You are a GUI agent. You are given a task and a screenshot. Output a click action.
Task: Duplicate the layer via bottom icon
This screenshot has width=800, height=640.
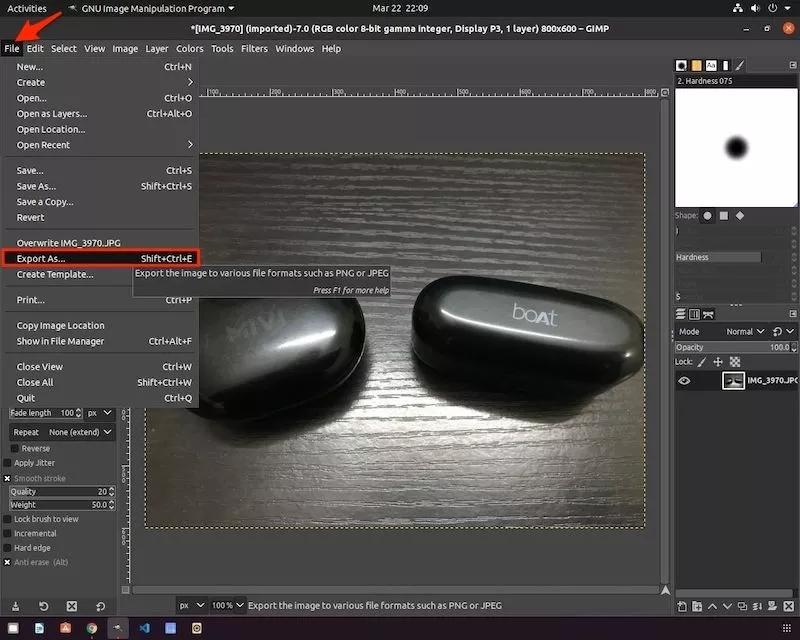(x=742, y=606)
